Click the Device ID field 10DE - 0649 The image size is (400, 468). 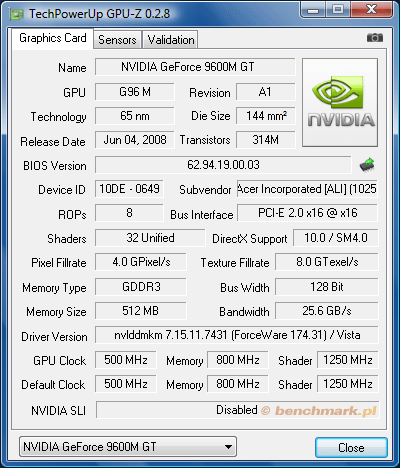tap(129, 189)
